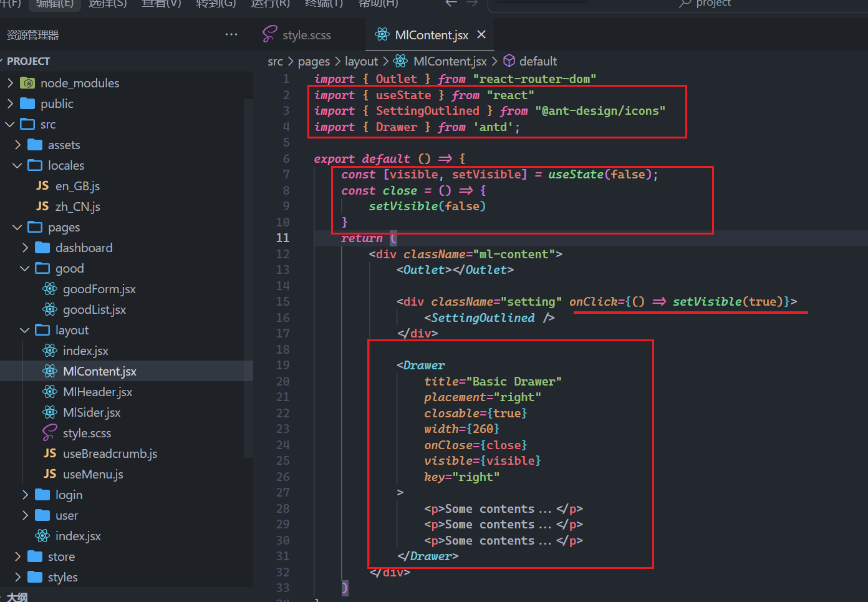868x602 pixels.
Task: Click the assets folder icon
Action: pos(35,144)
